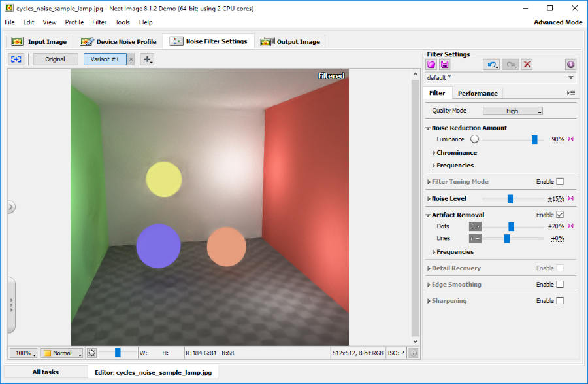Enable Edge Smoothing checkbox
The image size is (588, 384).
coord(560,284)
